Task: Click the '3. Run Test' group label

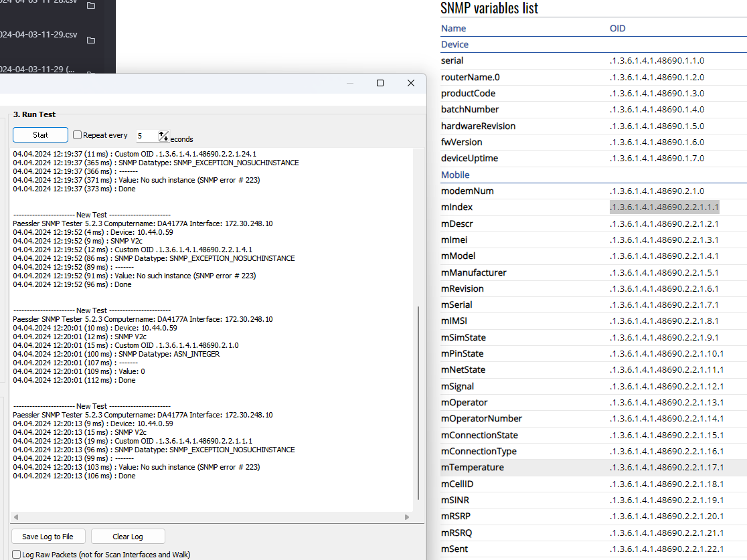Action: coord(34,115)
